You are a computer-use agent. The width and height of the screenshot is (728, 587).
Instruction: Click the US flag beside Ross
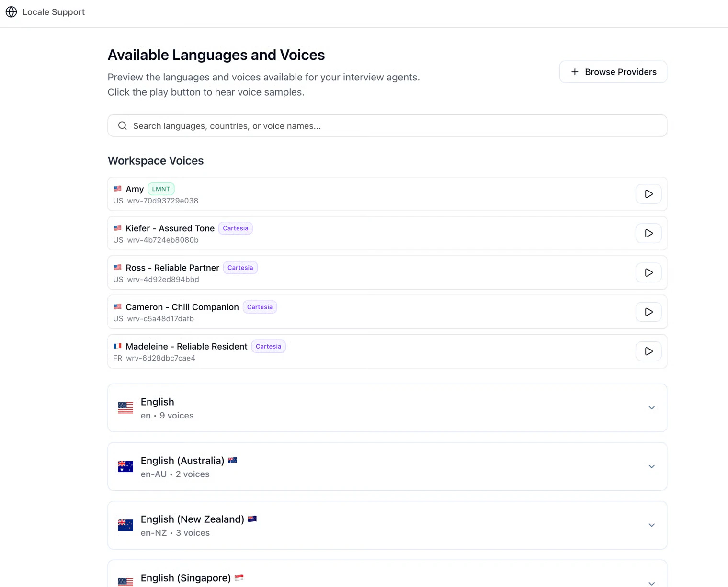coord(117,267)
